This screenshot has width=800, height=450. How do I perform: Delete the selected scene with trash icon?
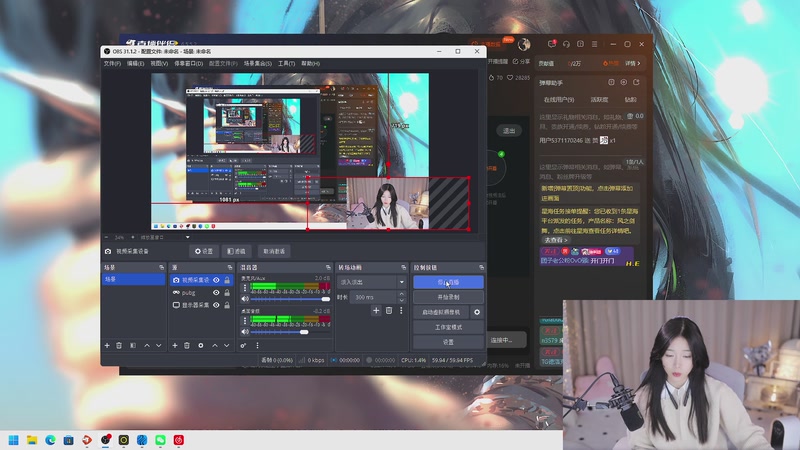click(x=119, y=345)
